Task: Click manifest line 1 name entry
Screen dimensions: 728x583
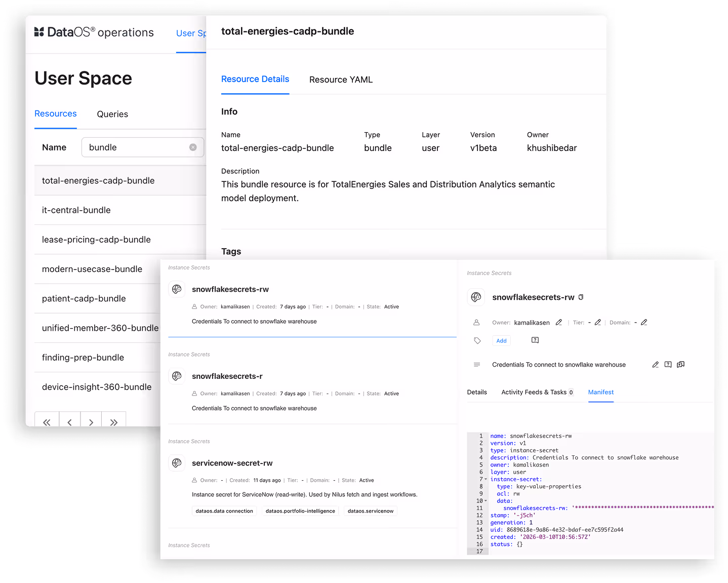Action: click(531, 436)
